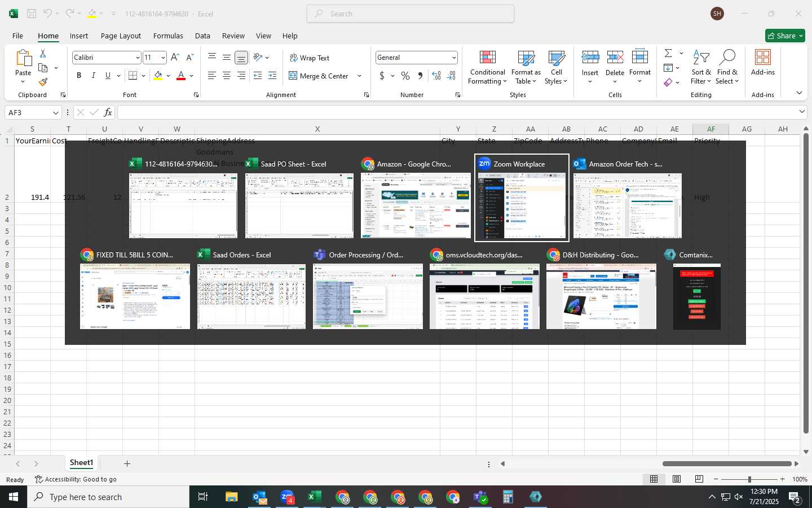Toggle Middle Align button

tap(227, 57)
